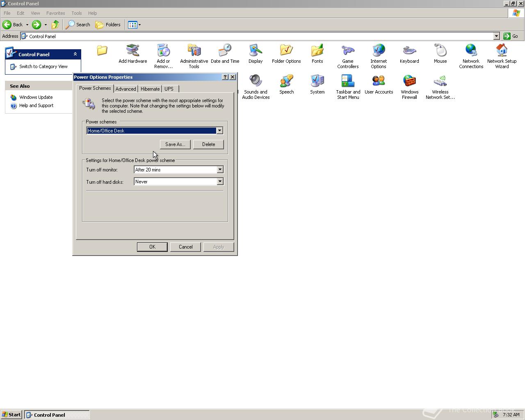
Task: Open Game Controllers icon
Action: (348, 56)
